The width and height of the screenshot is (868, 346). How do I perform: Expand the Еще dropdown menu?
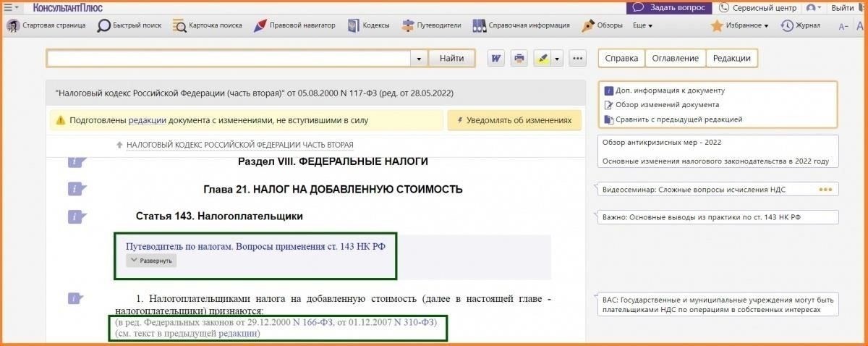642,25
